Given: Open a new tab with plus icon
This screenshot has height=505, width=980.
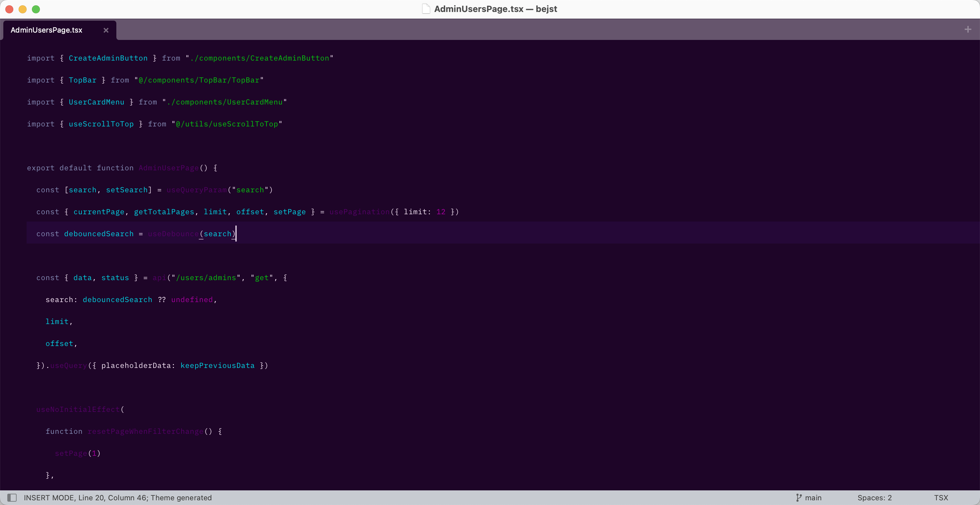Looking at the screenshot, I should pos(968,29).
